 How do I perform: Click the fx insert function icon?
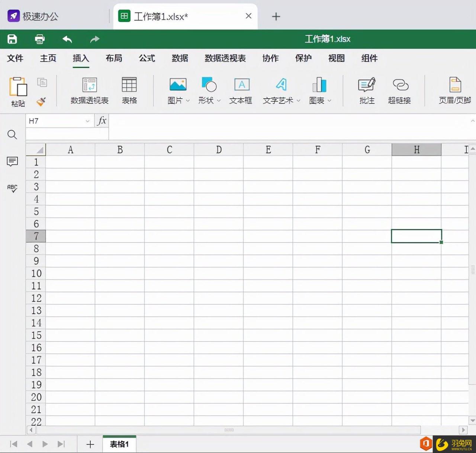click(102, 121)
